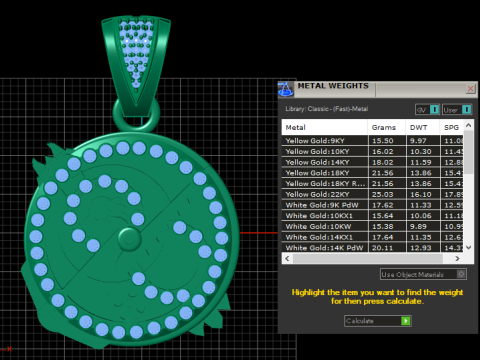Select the Yellow Gold:14KY row
This screenshot has height=360, width=480.
(373, 162)
